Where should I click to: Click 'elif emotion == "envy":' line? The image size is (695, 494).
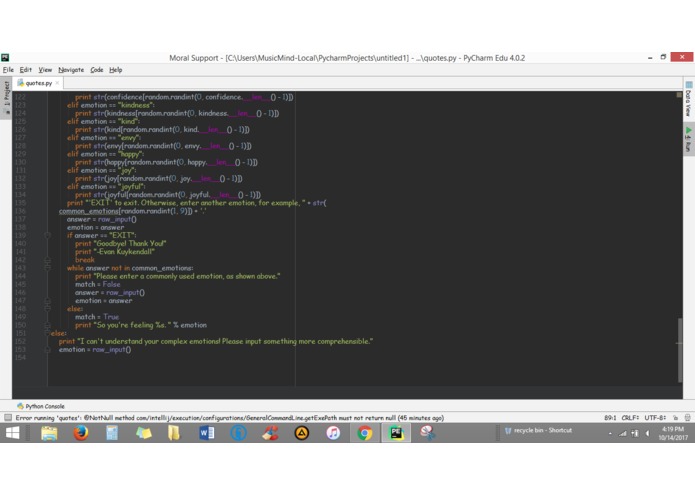[104, 137]
